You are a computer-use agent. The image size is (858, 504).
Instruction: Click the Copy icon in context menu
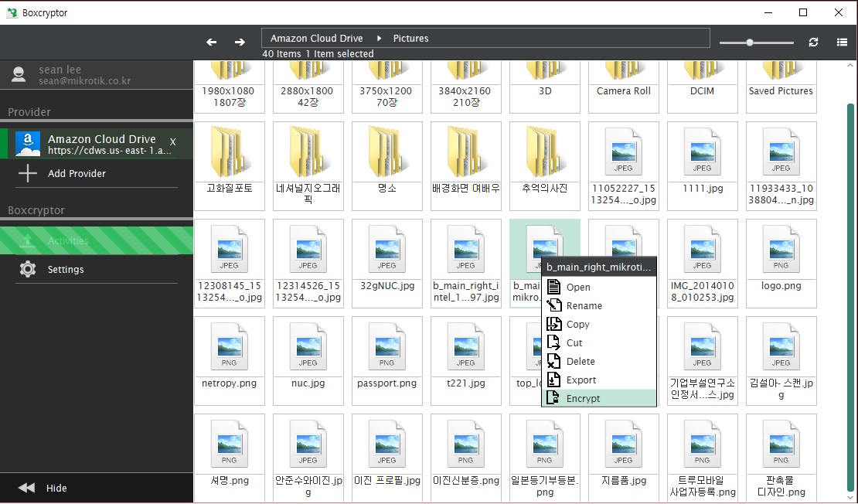pyautogui.click(x=553, y=324)
